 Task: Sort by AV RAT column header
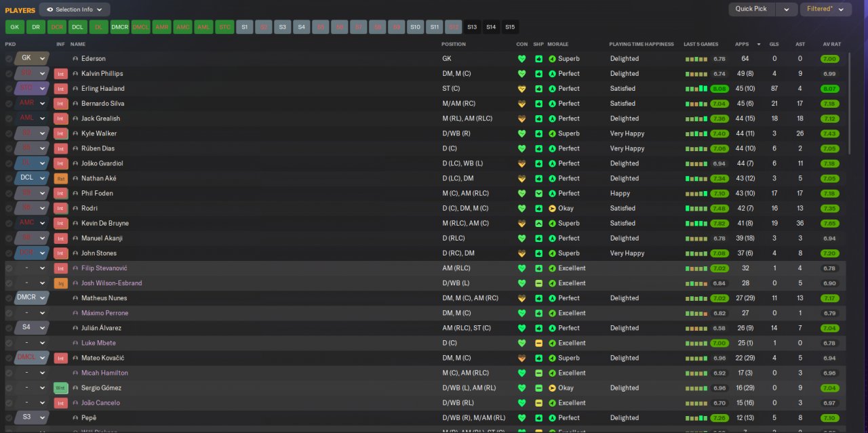pyautogui.click(x=831, y=44)
